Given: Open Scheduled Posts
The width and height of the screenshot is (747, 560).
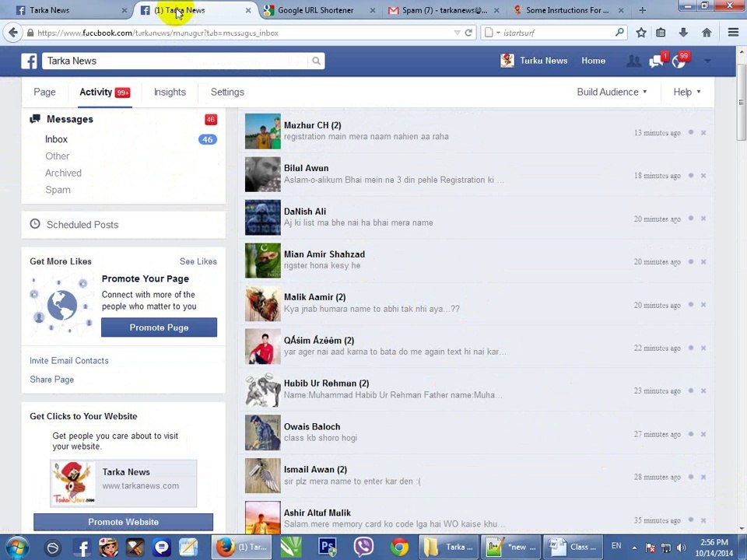Looking at the screenshot, I should coord(82,224).
